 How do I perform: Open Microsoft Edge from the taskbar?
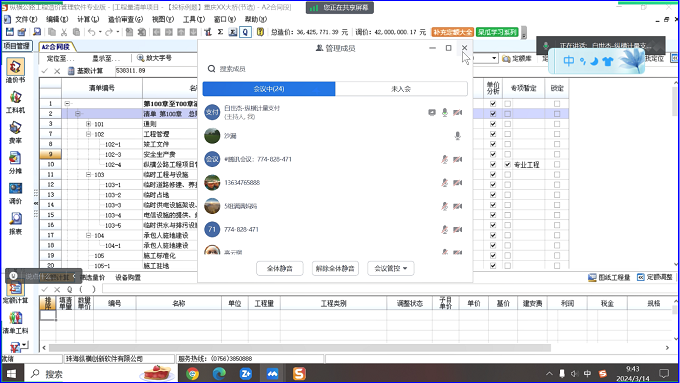[219, 373]
